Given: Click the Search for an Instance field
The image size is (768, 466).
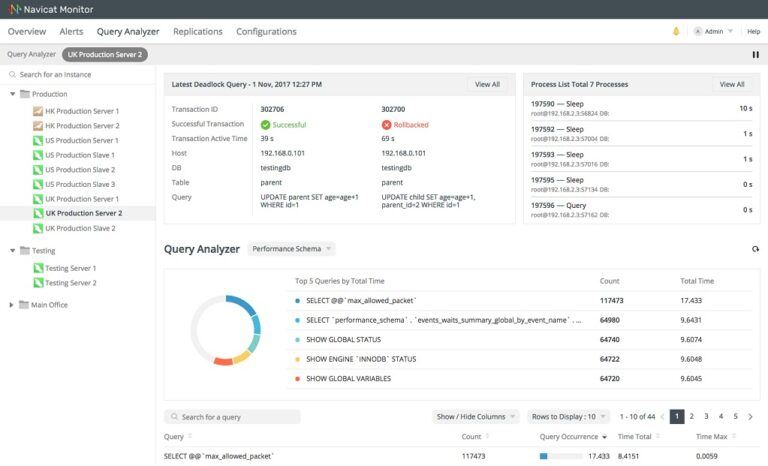Looking at the screenshot, I should [x=78, y=74].
